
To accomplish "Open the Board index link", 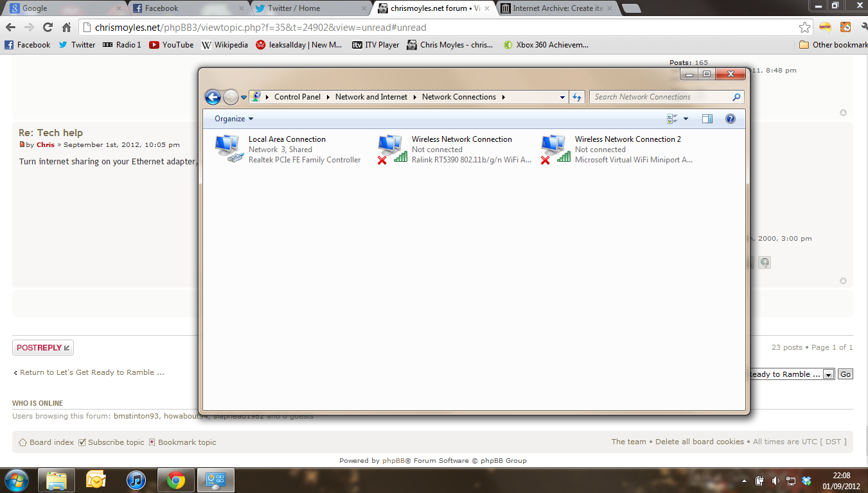I will click(51, 442).
